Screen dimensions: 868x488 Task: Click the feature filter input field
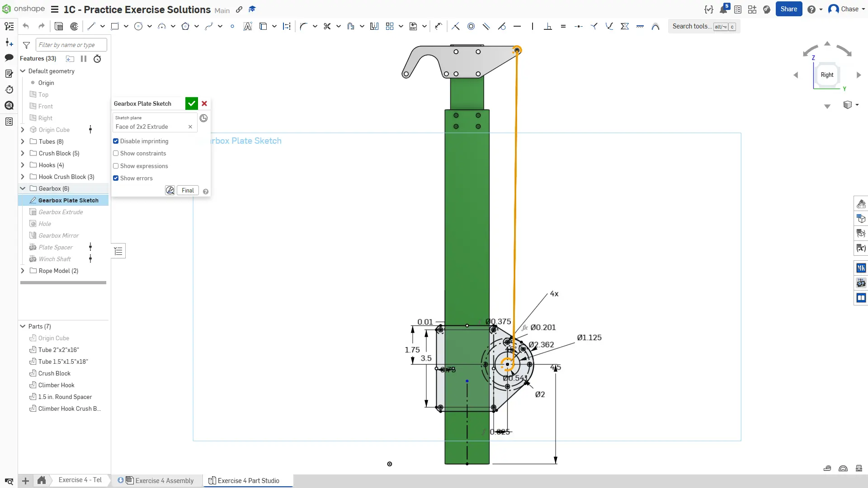[71, 45]
